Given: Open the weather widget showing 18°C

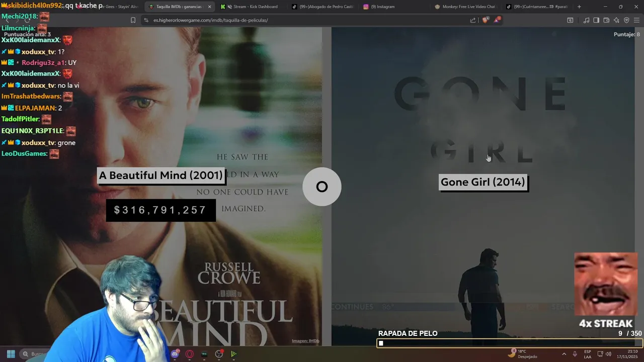Looking at the screenshot, I should pyautogui.click(x=522, y=354).
